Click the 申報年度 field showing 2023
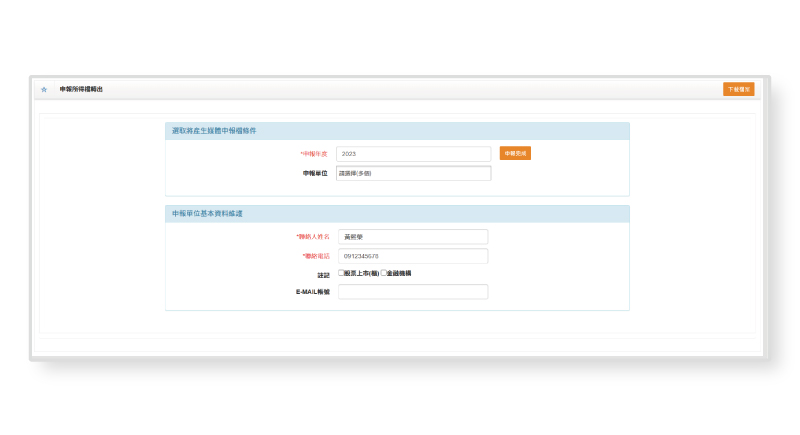This screenshot has width=800, height=435. 413,154
